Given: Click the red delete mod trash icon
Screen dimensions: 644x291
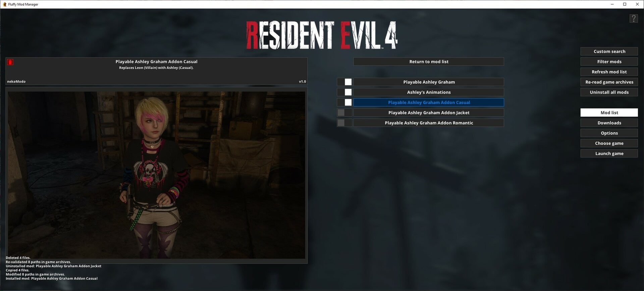Looking at the screenshot, I should coord(10,62).
